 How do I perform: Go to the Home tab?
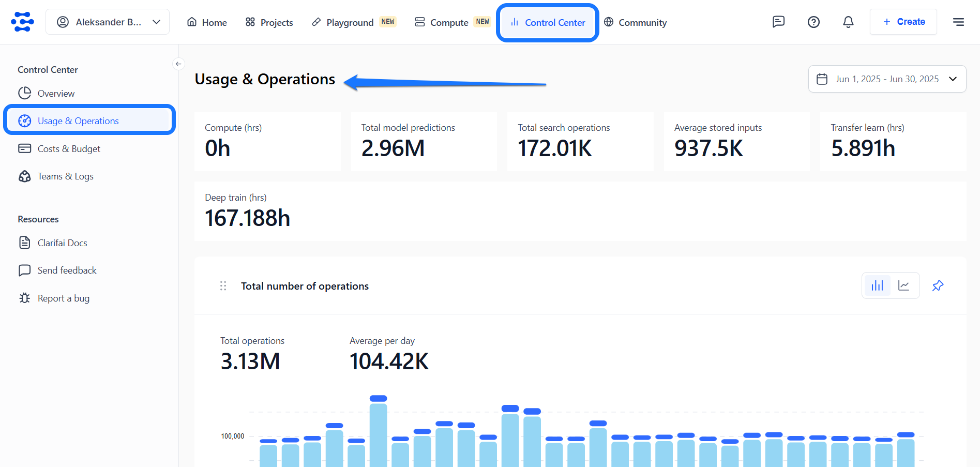pyautogui.click(x=207, y=22)
